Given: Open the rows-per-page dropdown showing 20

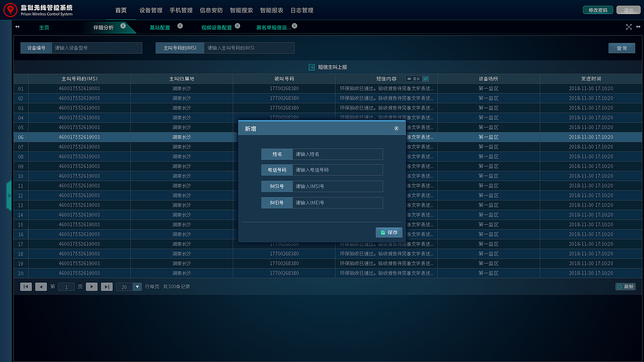Looking at the screenshot, I should tap(129, 287).
